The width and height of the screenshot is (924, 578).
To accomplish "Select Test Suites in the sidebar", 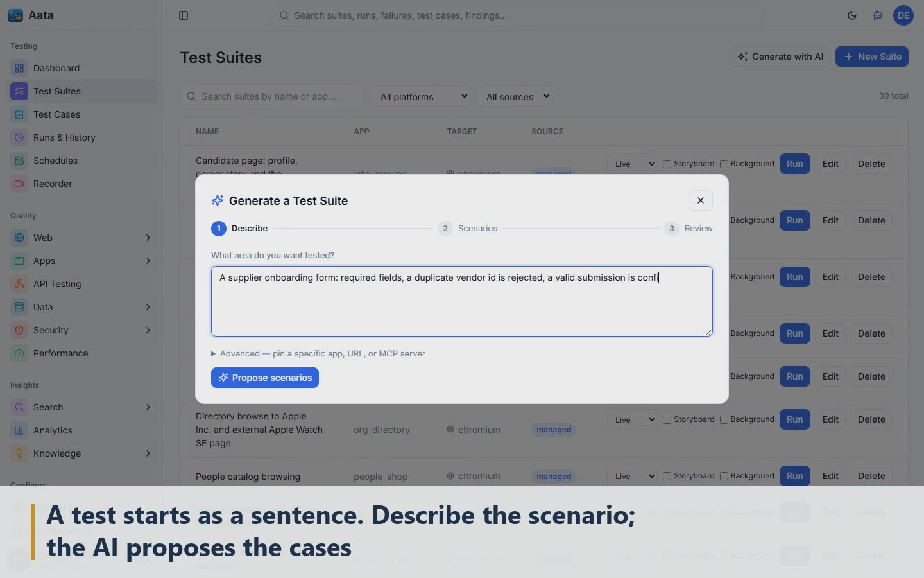I will coord(82,91).
